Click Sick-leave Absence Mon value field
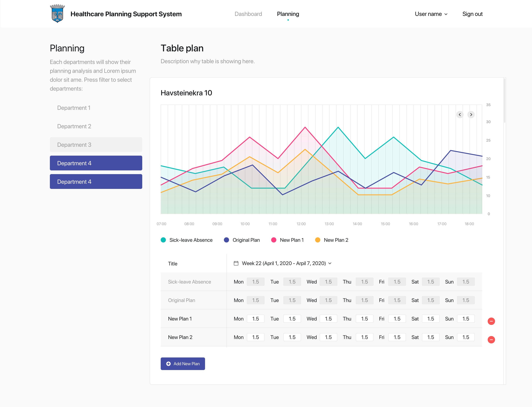Viewport: 532px width, 407px height. (255, 282)
